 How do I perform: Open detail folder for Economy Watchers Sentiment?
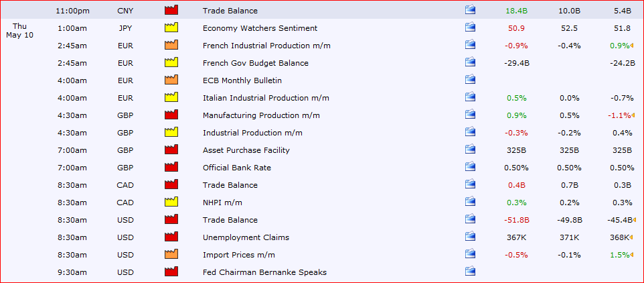[x=470, y=27]
